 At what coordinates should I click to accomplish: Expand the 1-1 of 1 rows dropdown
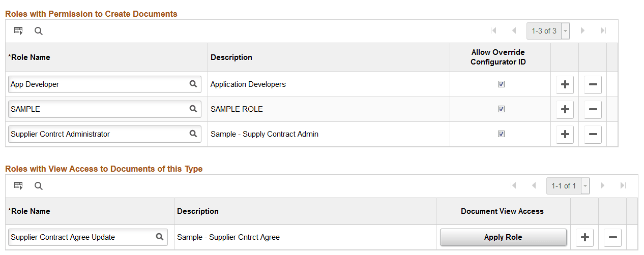coord(585,186)
